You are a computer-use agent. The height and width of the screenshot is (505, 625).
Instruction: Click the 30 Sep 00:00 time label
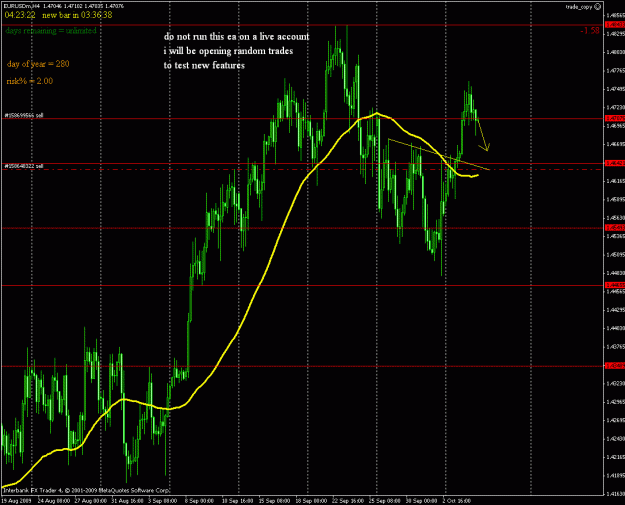tap(421, 501)
